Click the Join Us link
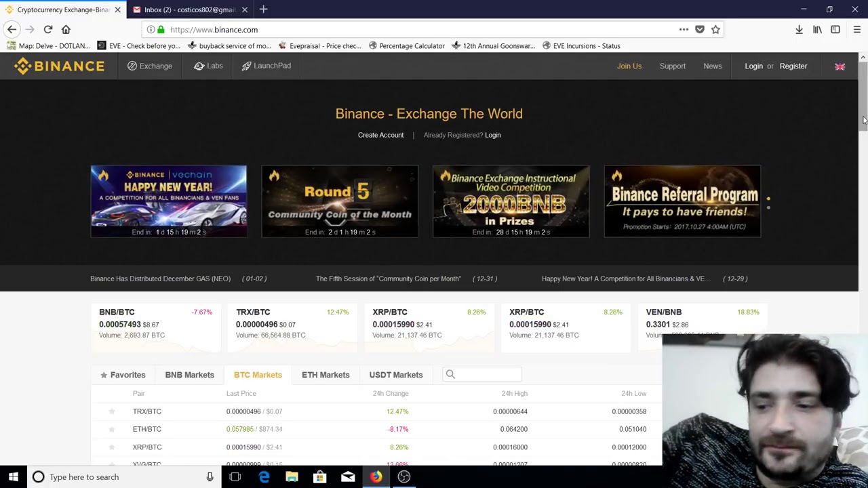This screenshot has width=868, height=488. 629,66
